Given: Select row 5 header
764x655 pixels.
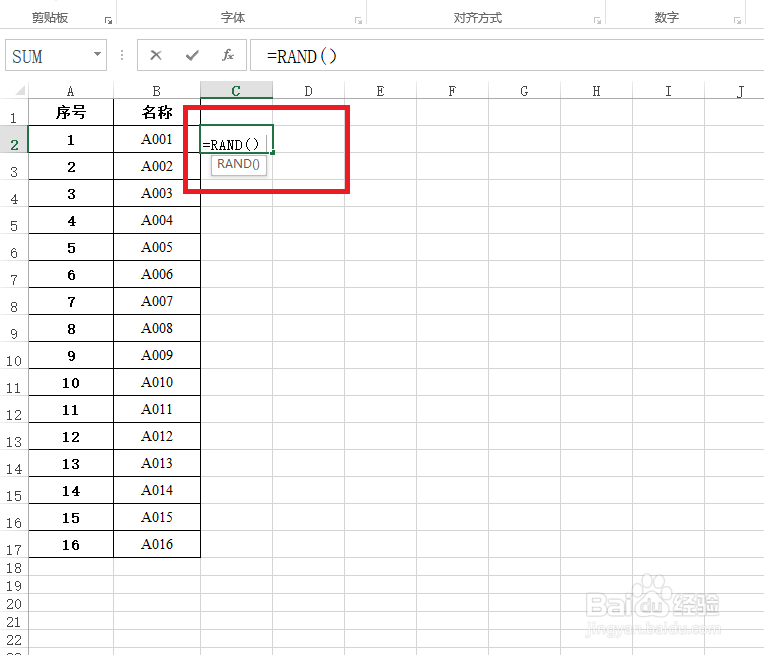Looking at the screenshot, I should coord(14,221).
